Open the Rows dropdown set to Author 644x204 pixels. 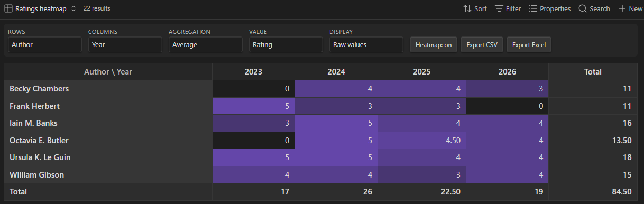pos(45,45)
